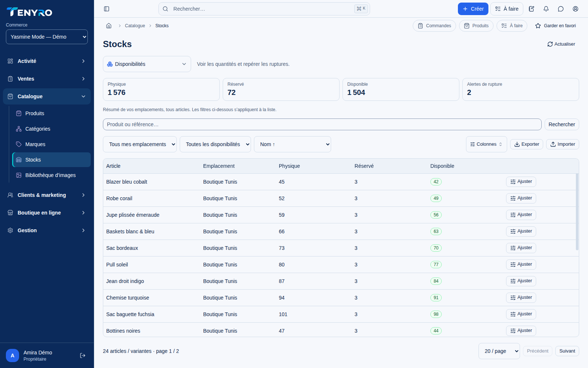Open the user account icon

click(576, 9)
